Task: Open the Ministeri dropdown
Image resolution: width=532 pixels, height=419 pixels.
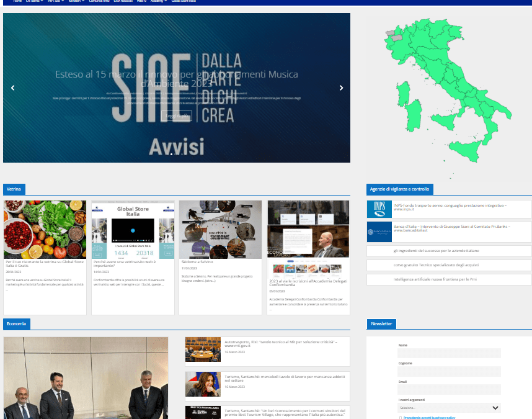Action: click(x=75, y=2)
